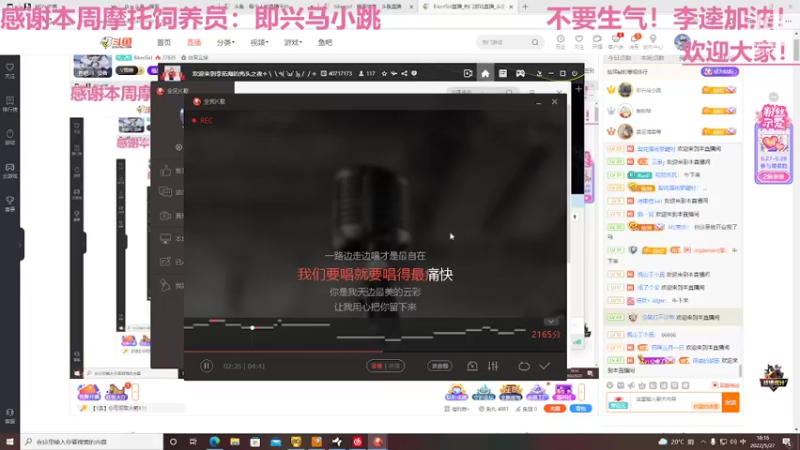Expand gift bar with the up-arrow box
This screenshot has height=450, width=800.
point(581,392)
